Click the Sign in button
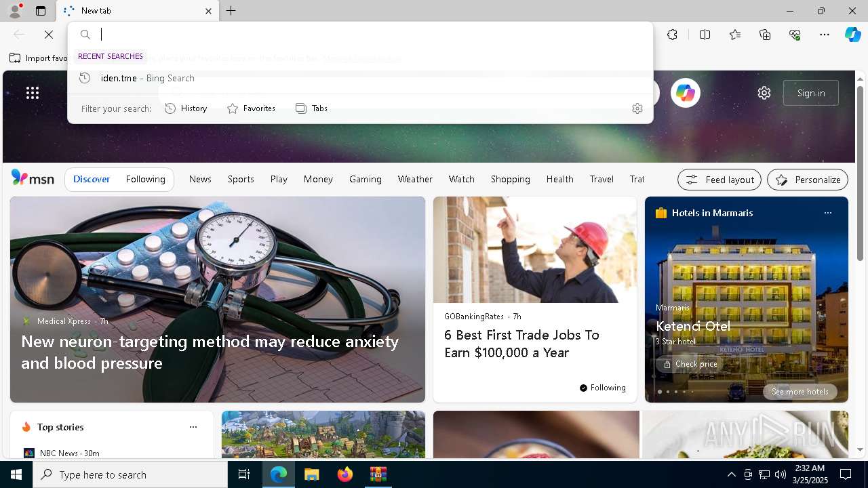 coord(810,93)
